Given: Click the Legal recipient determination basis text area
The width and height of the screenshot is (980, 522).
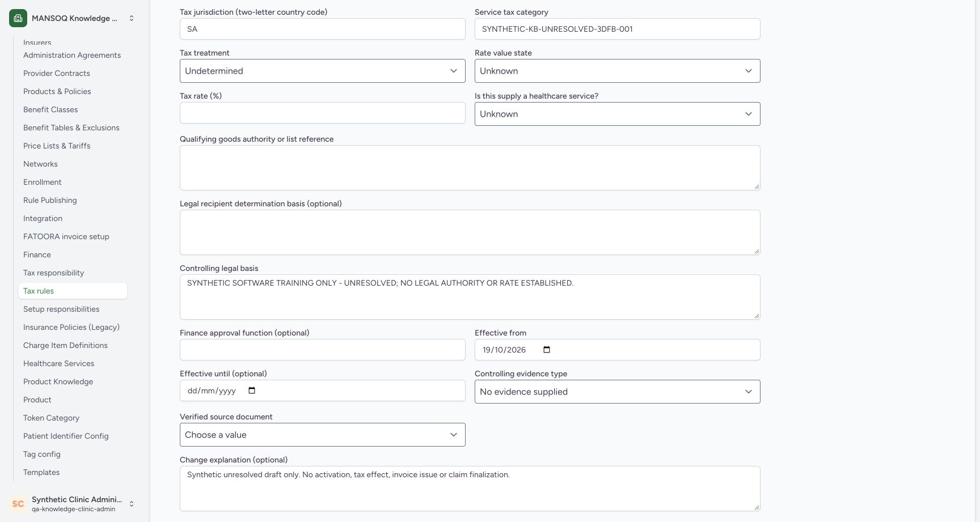Looking at the screenshot, I should [470, 232].
